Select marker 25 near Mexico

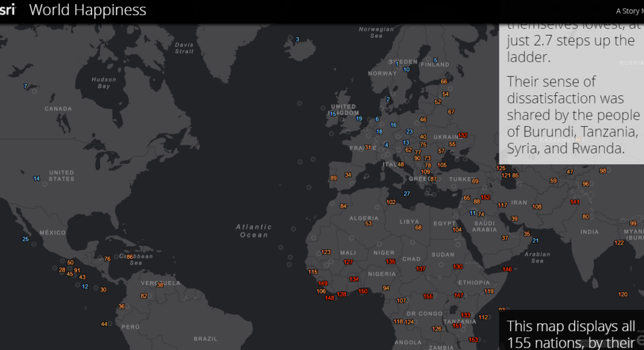coord(25,239)
